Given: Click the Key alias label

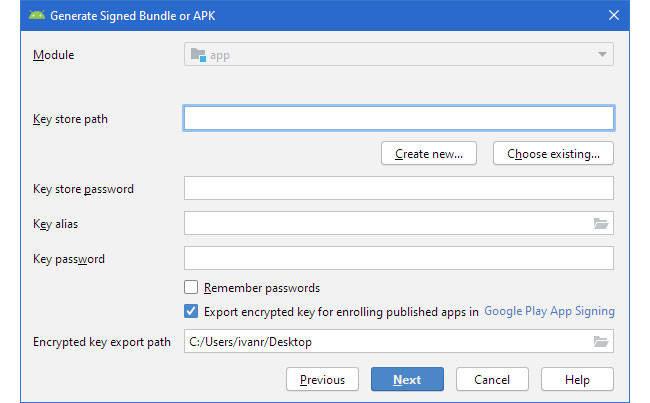Looking at the screenshot, I should 55,224.
